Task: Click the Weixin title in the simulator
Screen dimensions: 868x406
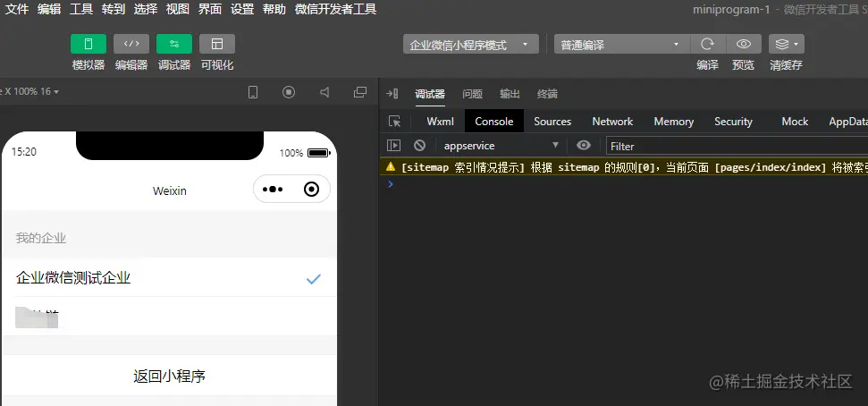Action: [x=169, y=190]
